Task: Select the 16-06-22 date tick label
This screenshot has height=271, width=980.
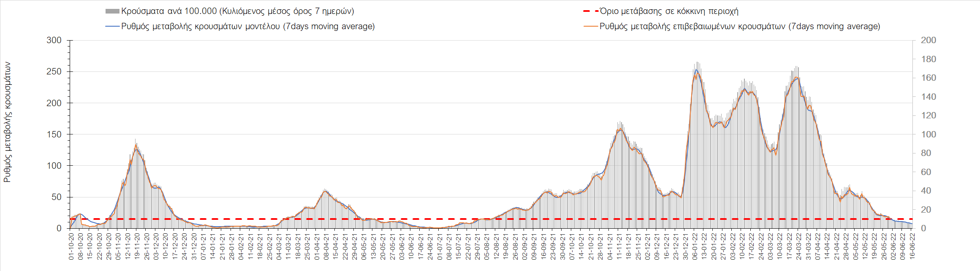Action: point(912,246)
